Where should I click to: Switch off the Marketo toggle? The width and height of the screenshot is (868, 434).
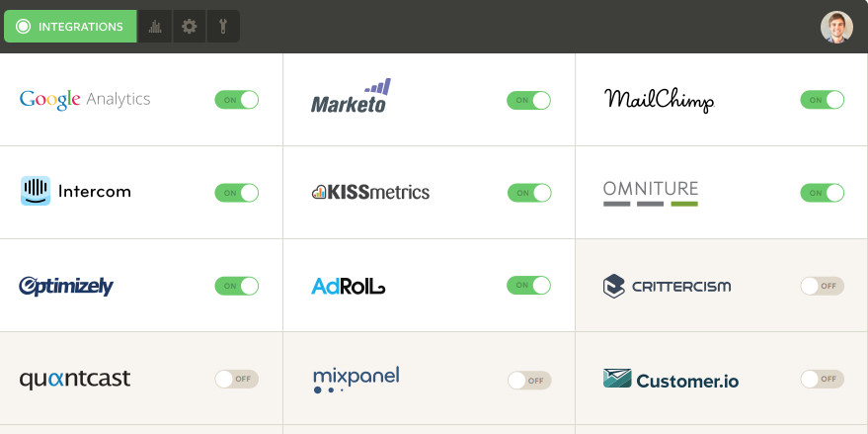click(x=528, y=100)
